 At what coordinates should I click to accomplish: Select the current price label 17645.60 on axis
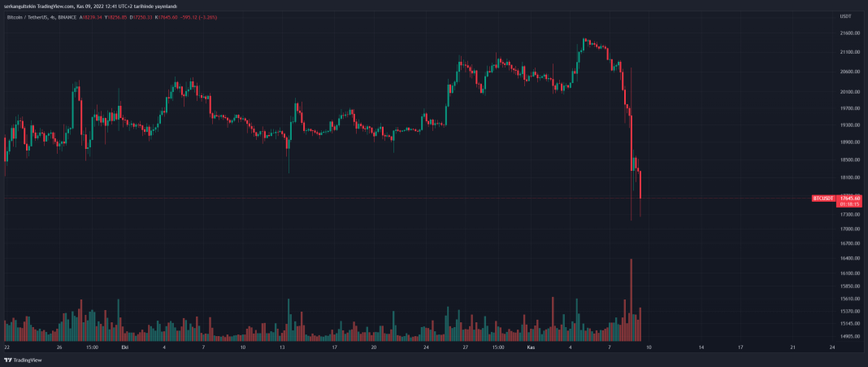tap(850, 198)
